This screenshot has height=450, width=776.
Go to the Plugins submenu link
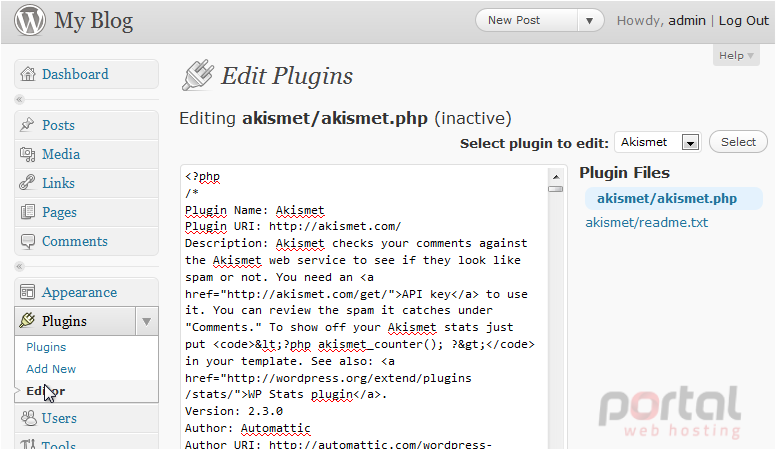click(x=46, y=347)
